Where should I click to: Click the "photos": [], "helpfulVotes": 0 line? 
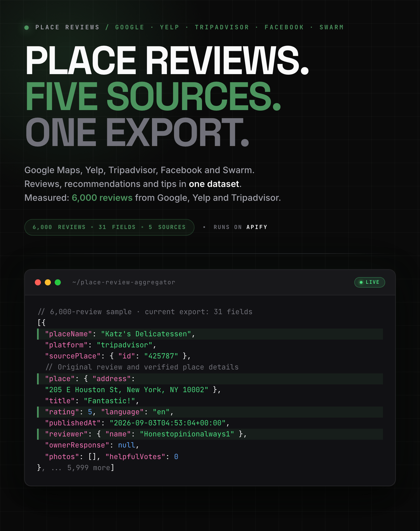[x=112, y=457]
